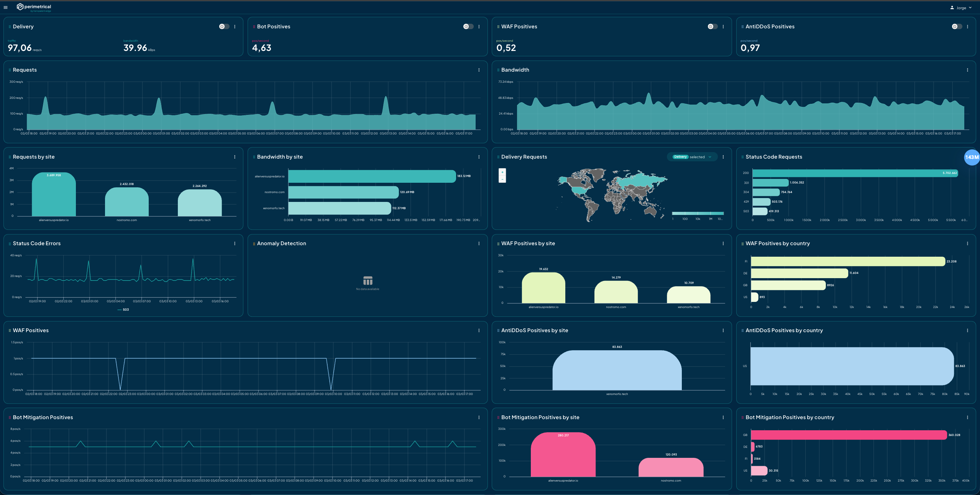Toggle the Delivery widget switch

pos(224,26)
